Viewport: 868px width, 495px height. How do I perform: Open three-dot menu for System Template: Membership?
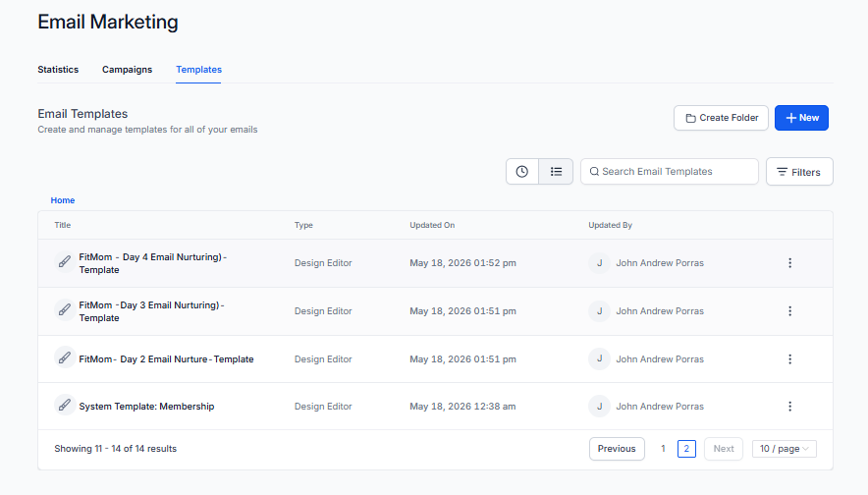790,407
